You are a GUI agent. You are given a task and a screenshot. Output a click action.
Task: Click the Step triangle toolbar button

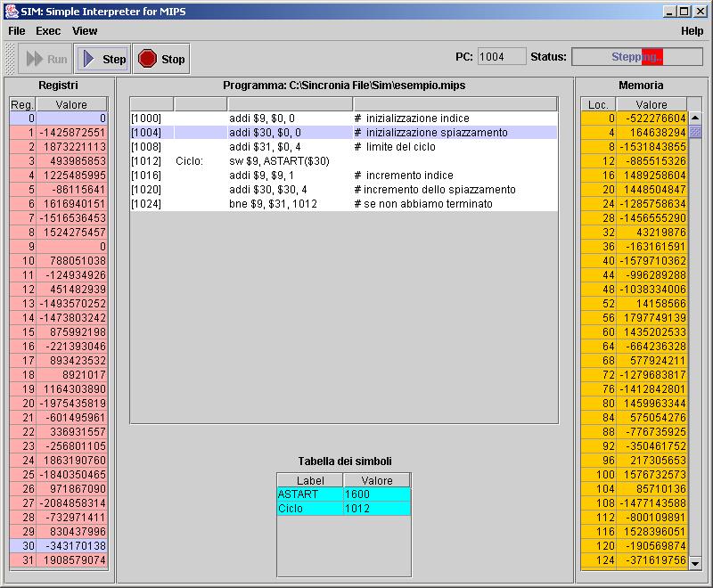pos(102,59)
